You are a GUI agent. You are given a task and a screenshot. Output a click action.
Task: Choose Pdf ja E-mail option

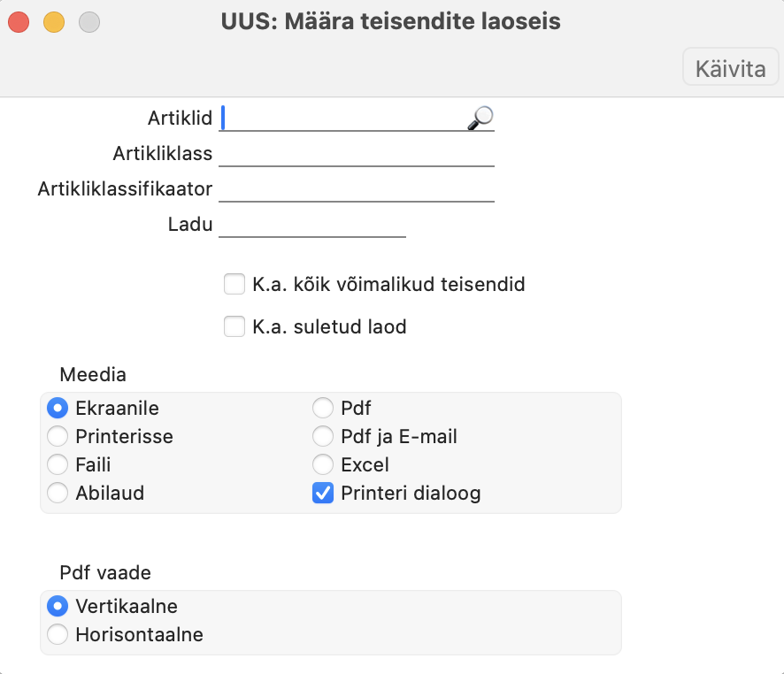click(323, 436)
